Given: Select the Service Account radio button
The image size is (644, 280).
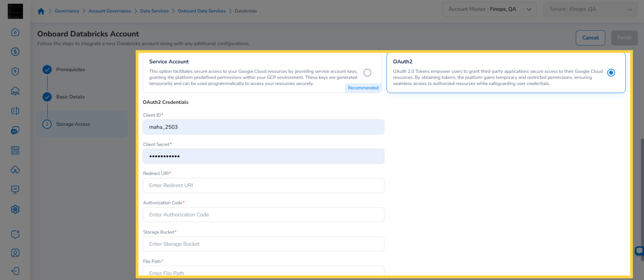Looking at the screenshot, I should click(367, 73).
